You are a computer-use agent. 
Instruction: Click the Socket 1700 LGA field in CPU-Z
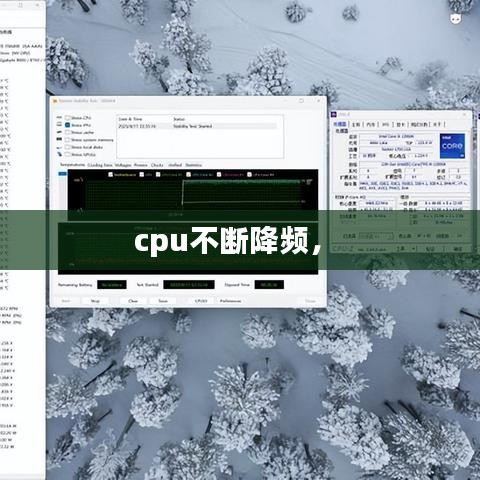[x=396, y=149]
